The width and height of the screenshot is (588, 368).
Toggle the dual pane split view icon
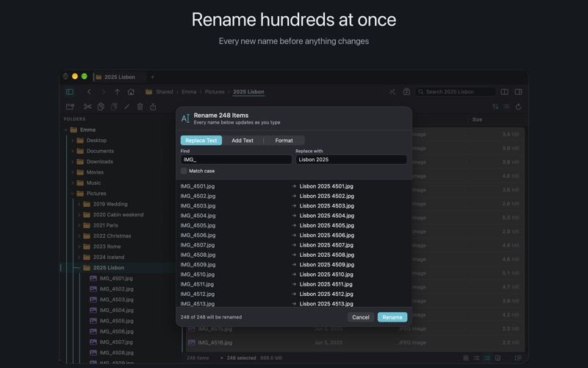(504, 91)
